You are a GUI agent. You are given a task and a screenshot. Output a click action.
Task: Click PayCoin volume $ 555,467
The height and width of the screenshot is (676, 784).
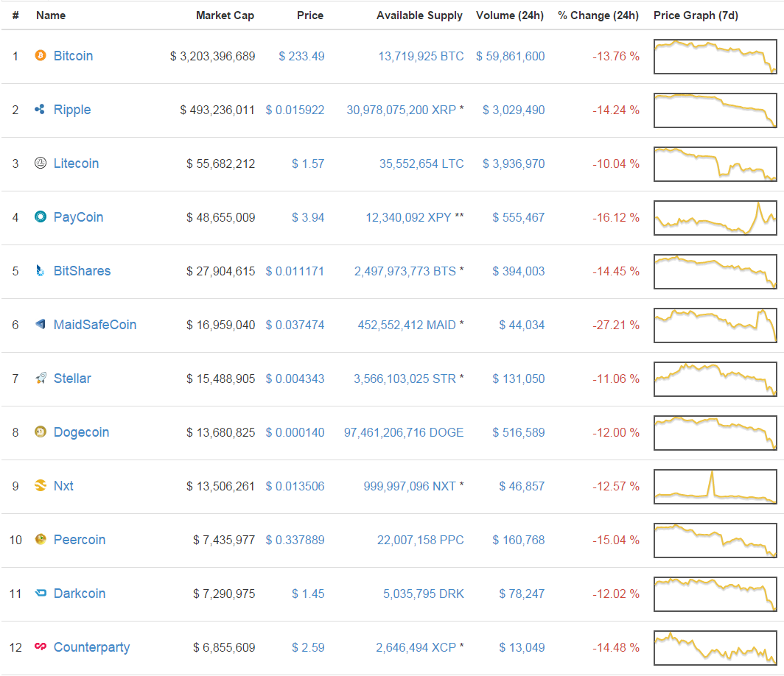tap(519, 217)
